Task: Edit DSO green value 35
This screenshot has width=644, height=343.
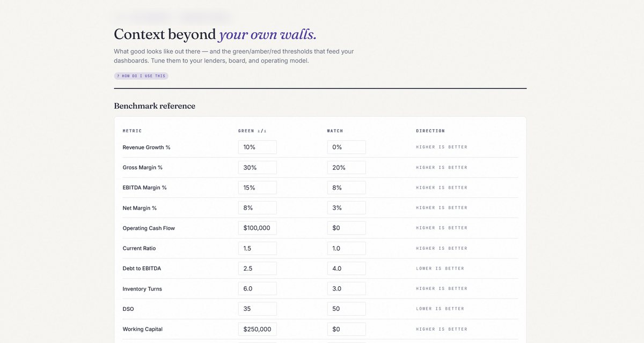Action: click(x=258, y=309)
